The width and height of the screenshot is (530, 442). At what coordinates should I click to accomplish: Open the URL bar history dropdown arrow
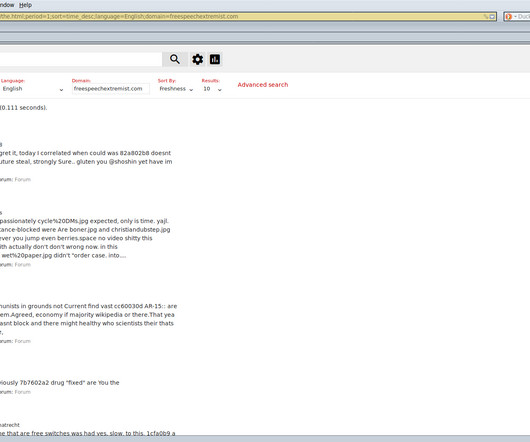[x=492, y=17]
